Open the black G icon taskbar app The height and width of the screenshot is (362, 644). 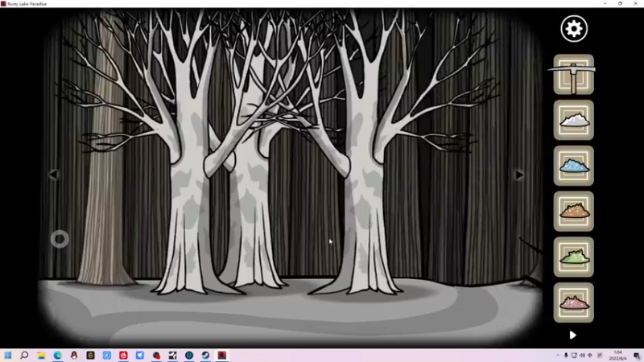point(90,355)
